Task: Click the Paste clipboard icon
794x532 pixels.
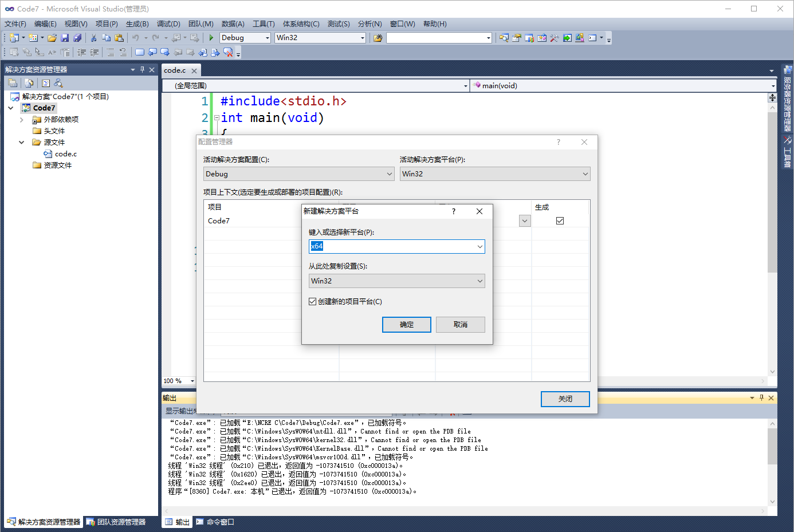Action: [x=119, y=38]
